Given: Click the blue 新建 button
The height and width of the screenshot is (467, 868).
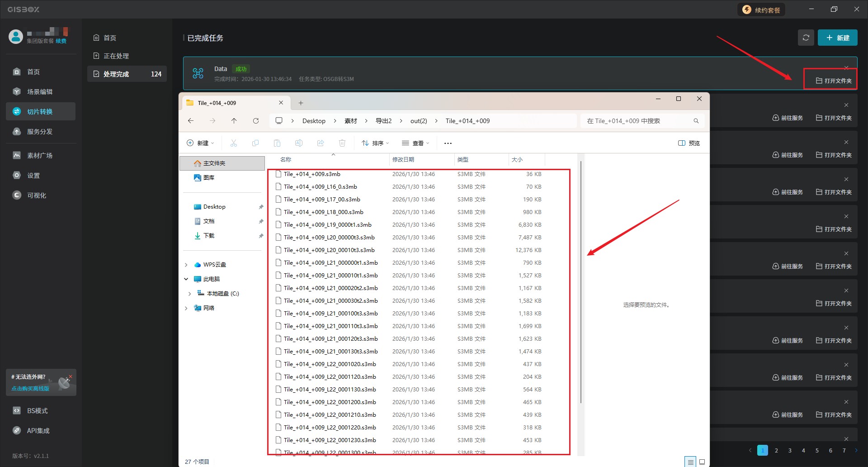Looking at the screenshot, I should coord(837,38).
